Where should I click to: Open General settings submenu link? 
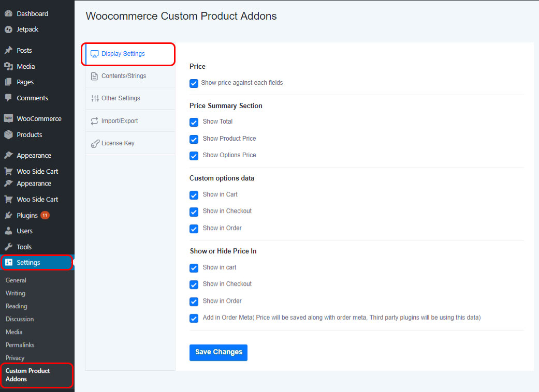(x=16, y=280)
